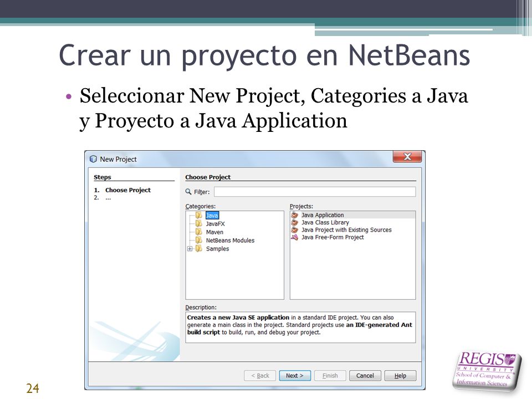Click the NetBeans cube icon in the title bar

93,159
